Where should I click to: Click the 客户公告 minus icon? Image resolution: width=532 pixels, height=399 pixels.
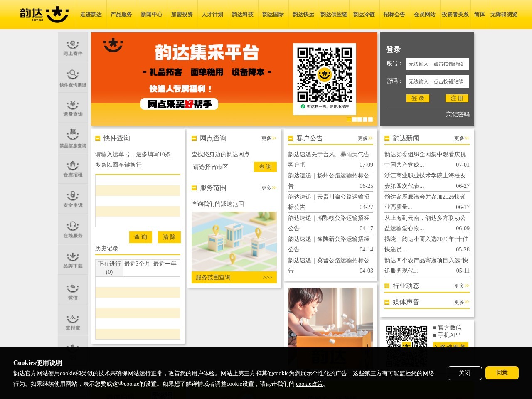[291, 138]
